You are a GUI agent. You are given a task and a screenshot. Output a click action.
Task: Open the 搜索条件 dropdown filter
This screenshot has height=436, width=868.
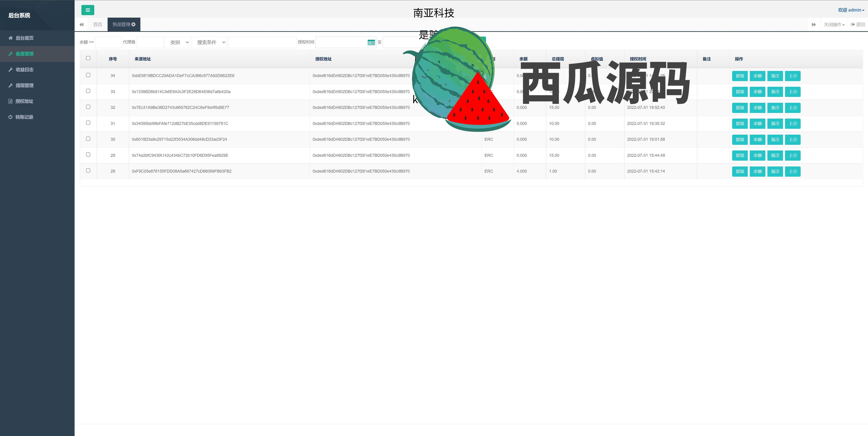tap(209, 42)
